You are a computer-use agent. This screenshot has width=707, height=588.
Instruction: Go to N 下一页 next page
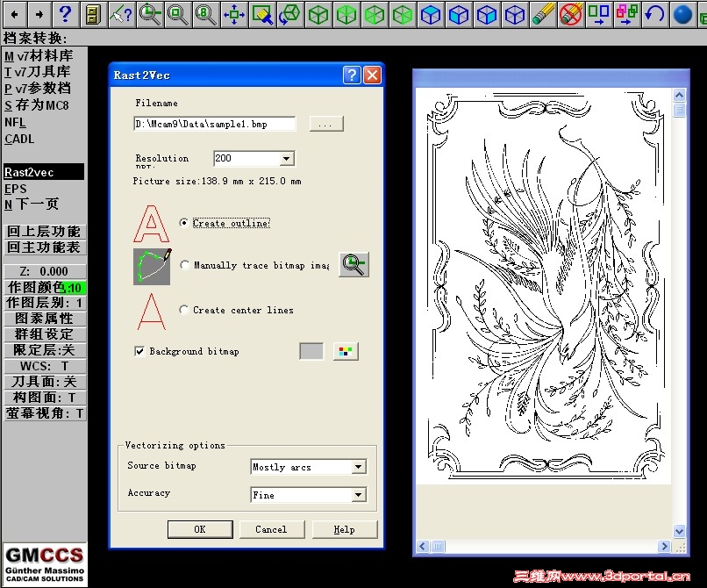[x=32, y=204]
